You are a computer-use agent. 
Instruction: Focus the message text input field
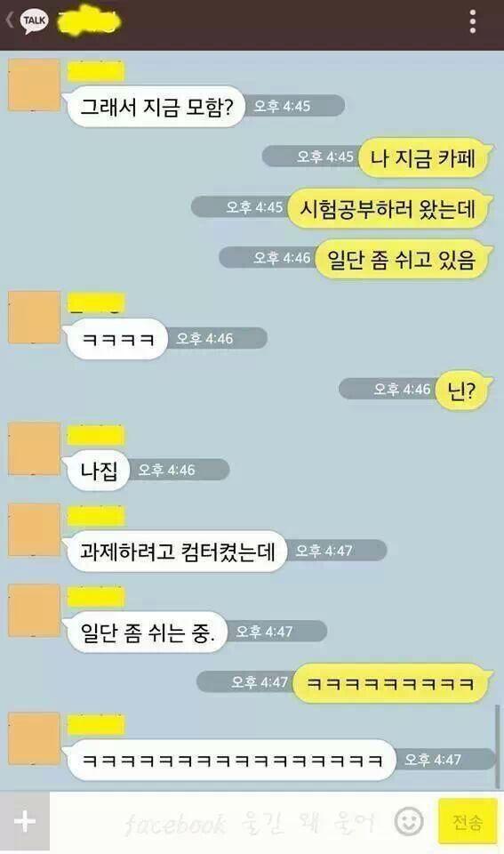(220, 821)
